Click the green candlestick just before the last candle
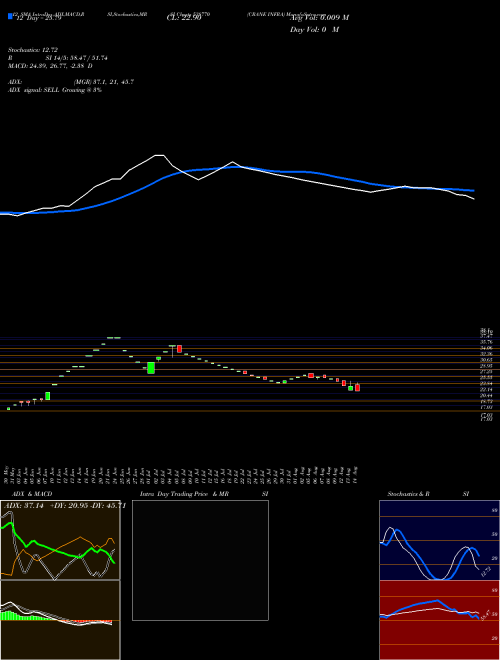This screenshot has width=500, height=660. (x=351, y=388)
